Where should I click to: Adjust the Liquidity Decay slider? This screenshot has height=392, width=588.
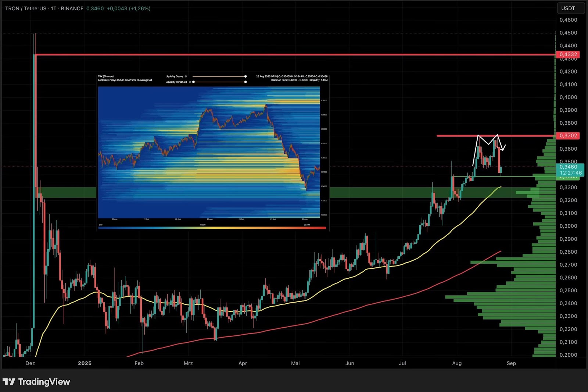[219, 76]
